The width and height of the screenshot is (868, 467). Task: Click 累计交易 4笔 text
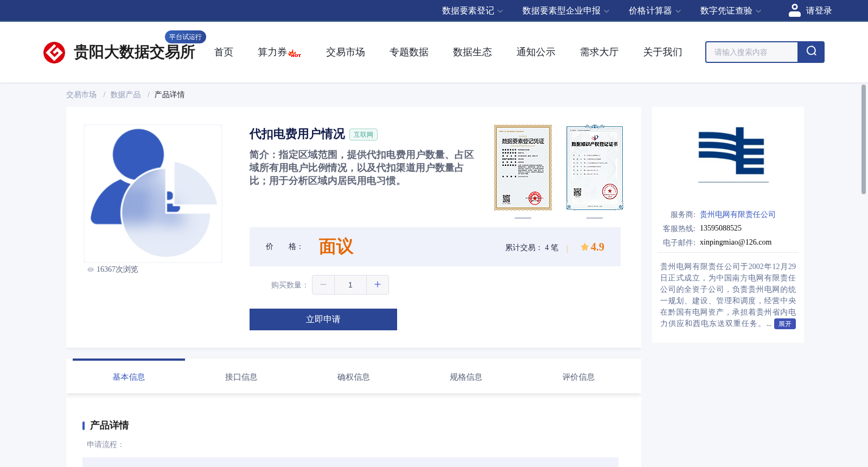point(532,248)
